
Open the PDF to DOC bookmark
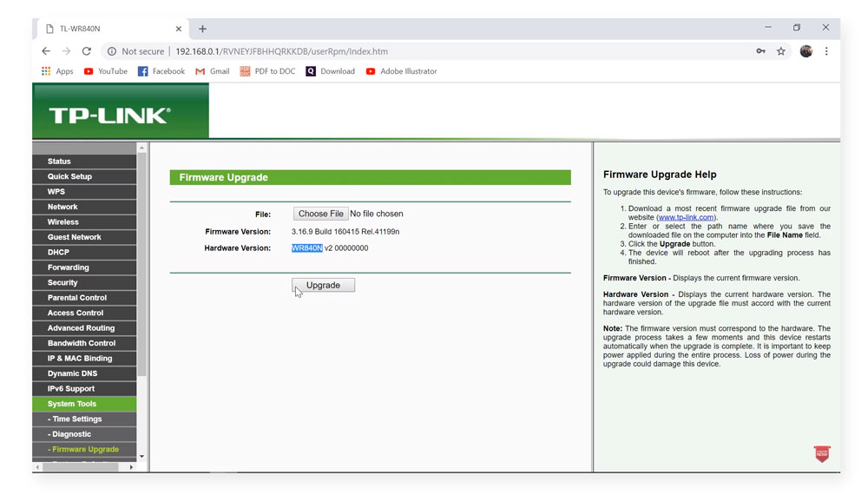267,71
